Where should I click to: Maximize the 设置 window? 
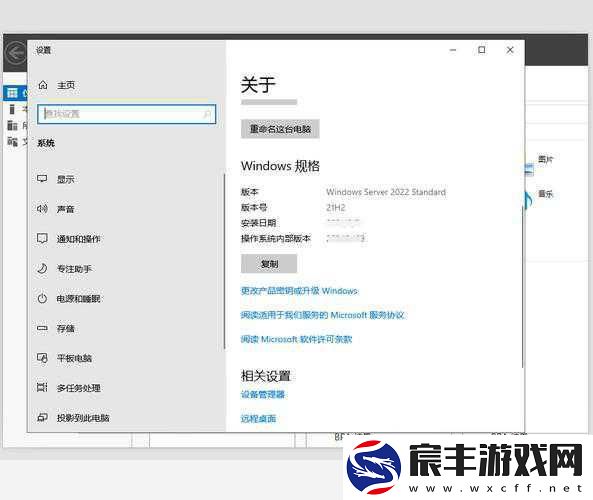[x=481, y=50]
